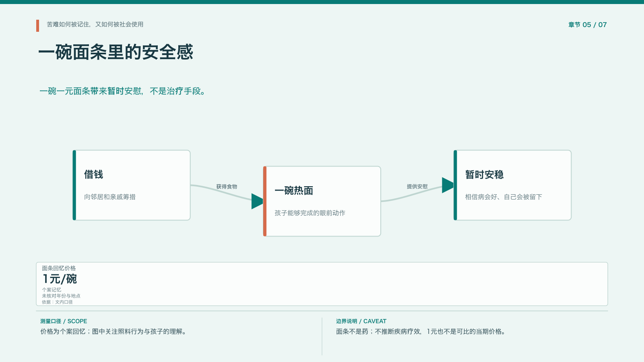Image resolution: width=644 pixels, height=362 pixels.
Task: Click the 借钱 card heading
Action: pyautogui.click(x=94, y=175)
